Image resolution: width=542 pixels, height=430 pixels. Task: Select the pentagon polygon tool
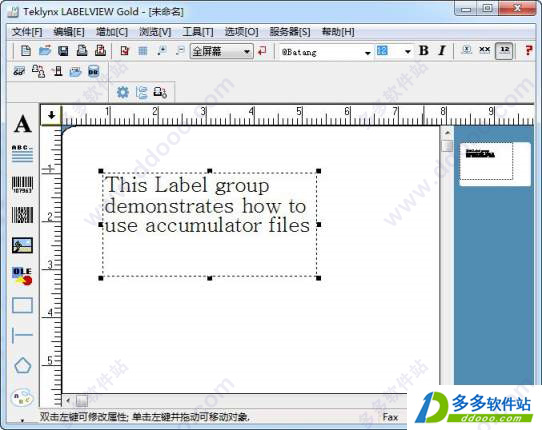[x=23, y=365]
